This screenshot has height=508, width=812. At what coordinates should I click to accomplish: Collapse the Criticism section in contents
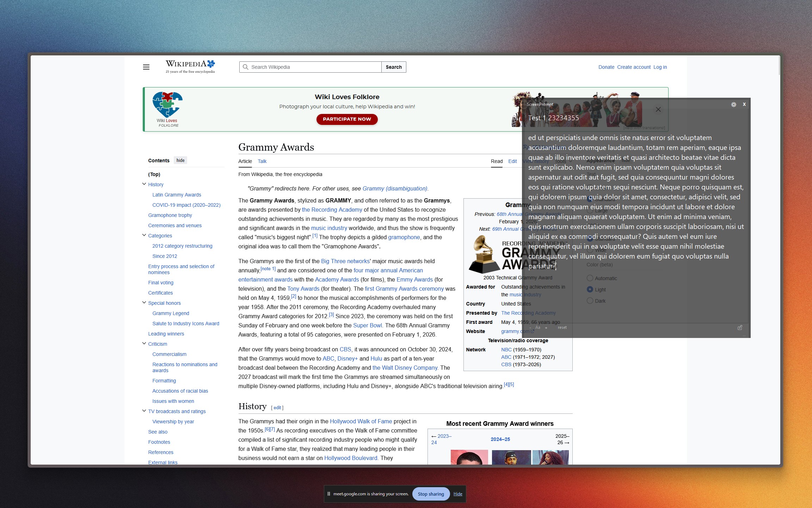144,343
